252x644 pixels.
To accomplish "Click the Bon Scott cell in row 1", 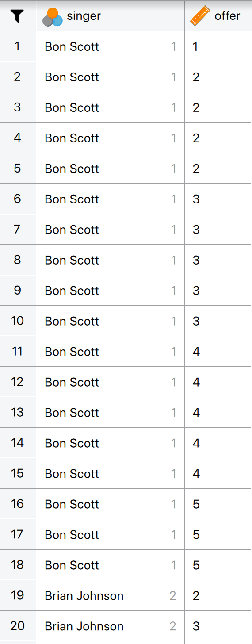I will pyautogui.click(x=111, y=46).
